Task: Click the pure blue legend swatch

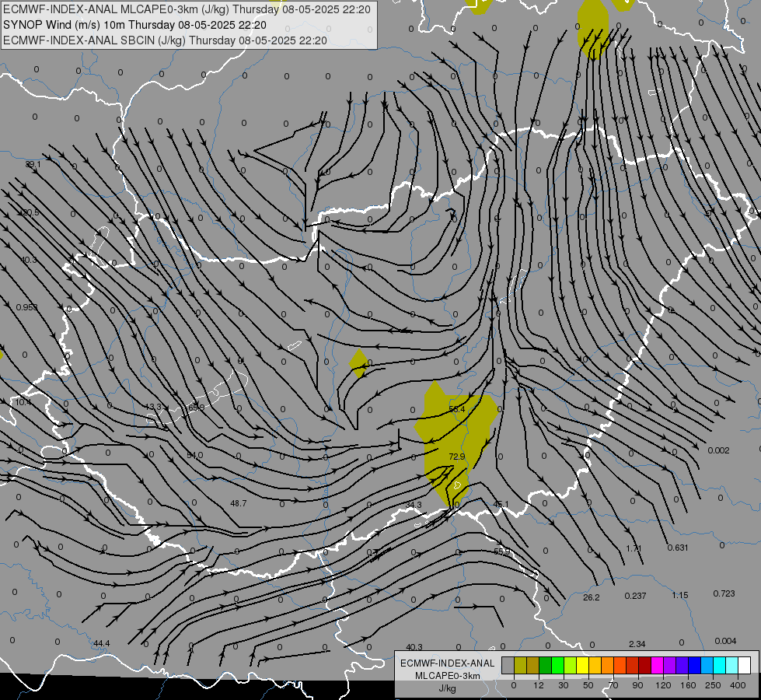Action: [695, 665]
